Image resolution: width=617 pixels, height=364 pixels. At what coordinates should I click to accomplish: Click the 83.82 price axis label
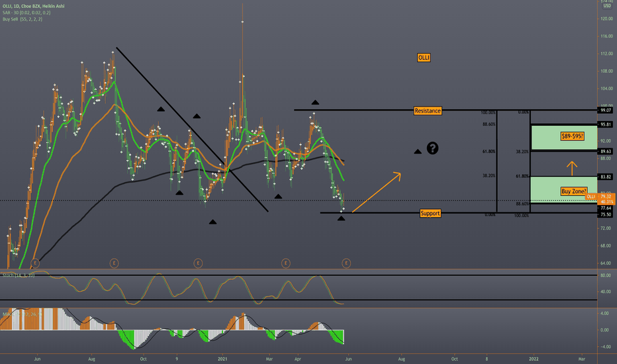[x=606, y=177]
